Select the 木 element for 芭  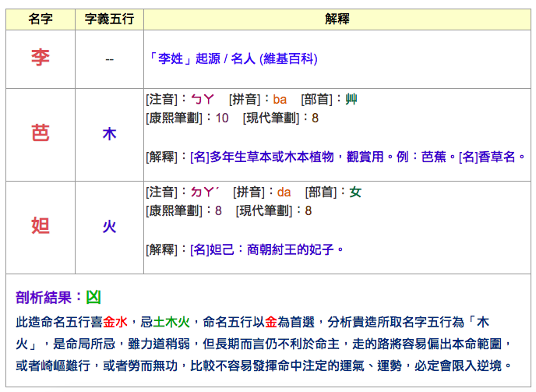point(109,134)
